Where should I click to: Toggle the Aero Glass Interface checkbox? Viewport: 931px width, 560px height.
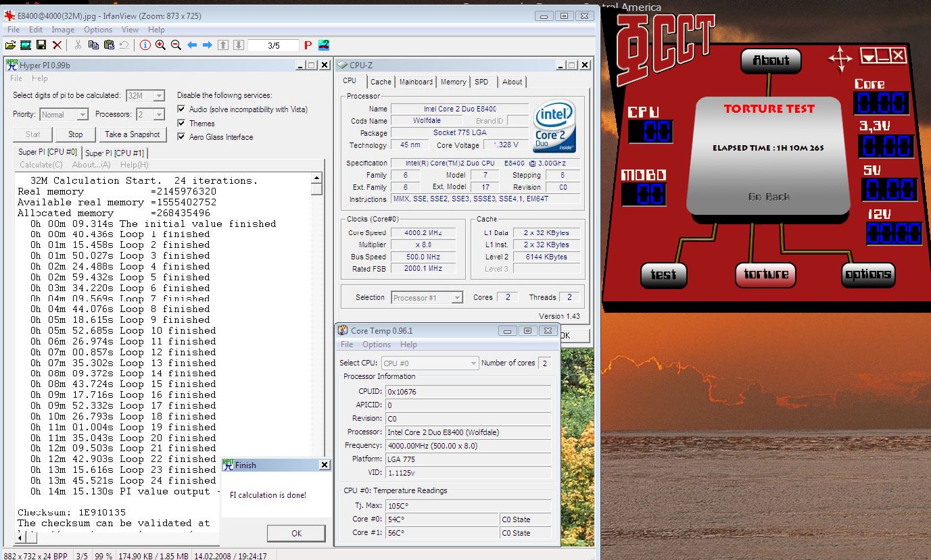(181, 137)
